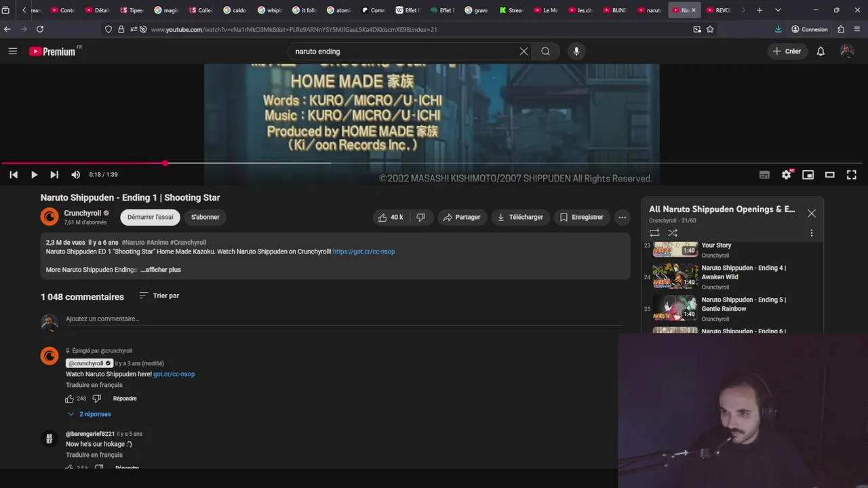The image size is (868, 488).
Task: Open a new browser tab
Action: click(x=759, y=10)
